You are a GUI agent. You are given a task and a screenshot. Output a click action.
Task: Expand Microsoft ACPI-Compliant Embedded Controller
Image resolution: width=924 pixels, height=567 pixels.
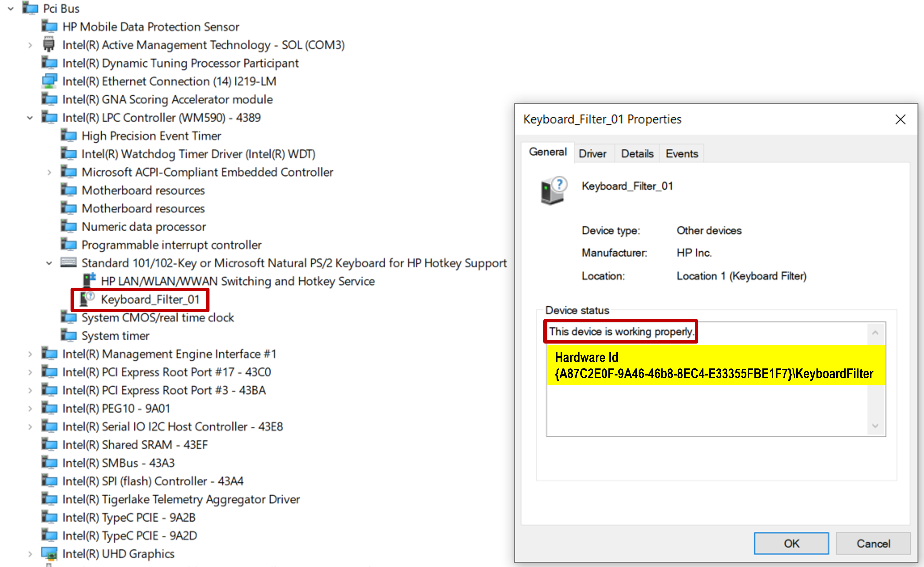pyautogui.click(x=49, y=172)
